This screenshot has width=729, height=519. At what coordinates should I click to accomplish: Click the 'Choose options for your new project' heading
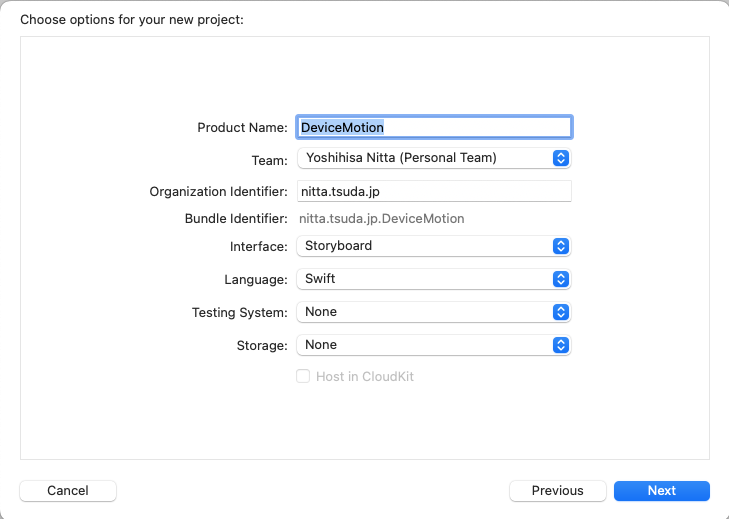[x=132, y=19]
